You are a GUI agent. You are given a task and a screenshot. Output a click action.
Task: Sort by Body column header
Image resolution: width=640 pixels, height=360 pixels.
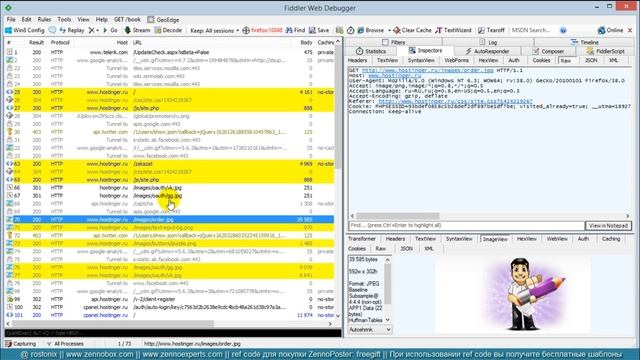coord(306,42)
